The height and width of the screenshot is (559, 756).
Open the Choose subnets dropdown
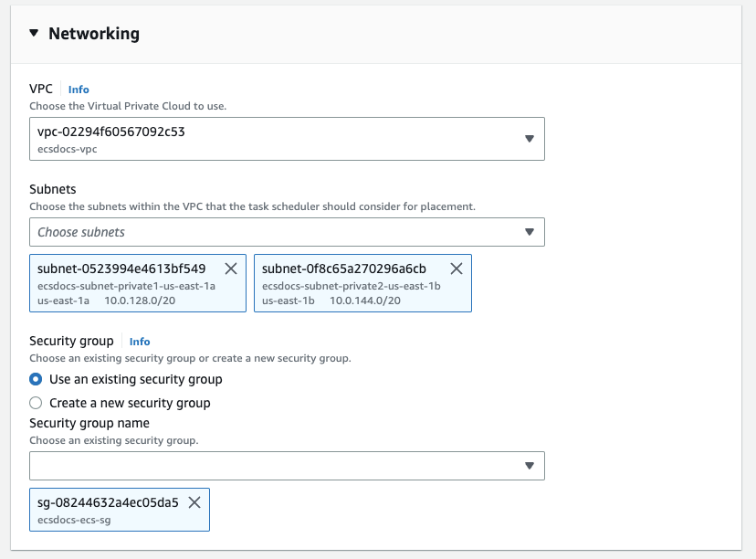(x=274, y=232)
